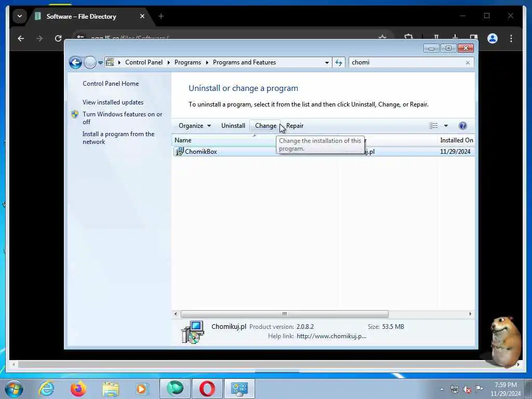Image resolution: width=532 pixels, height=399 pixels.
Task: Click the program list horizontal scrollbar thumb
Action: coord(284,314)
